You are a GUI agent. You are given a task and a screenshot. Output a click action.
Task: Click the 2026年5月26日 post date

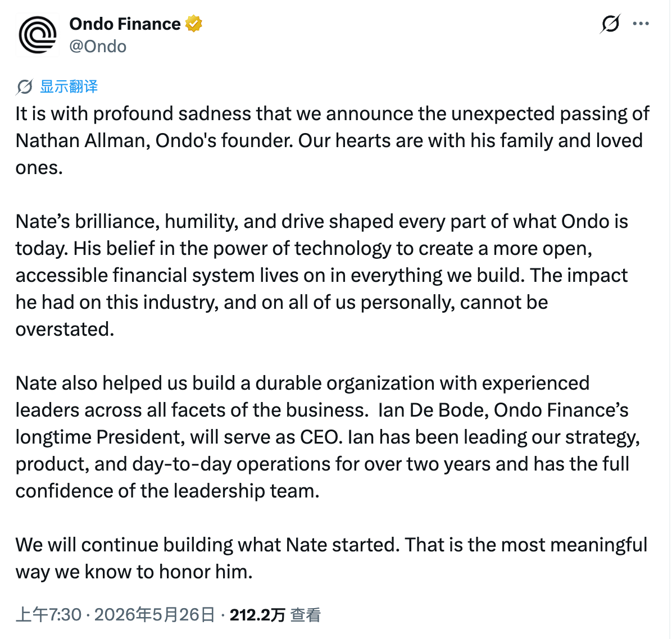tap(155, 615)
